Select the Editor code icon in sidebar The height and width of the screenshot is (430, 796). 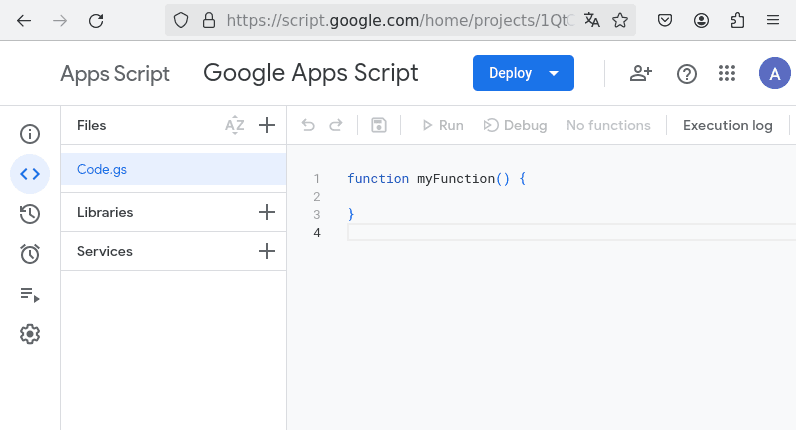coord(30,174)
